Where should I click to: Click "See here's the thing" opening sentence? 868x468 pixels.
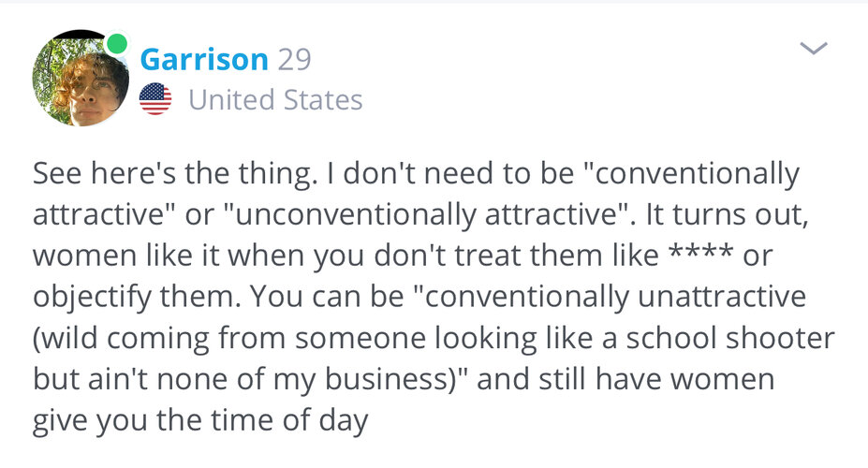175,174
